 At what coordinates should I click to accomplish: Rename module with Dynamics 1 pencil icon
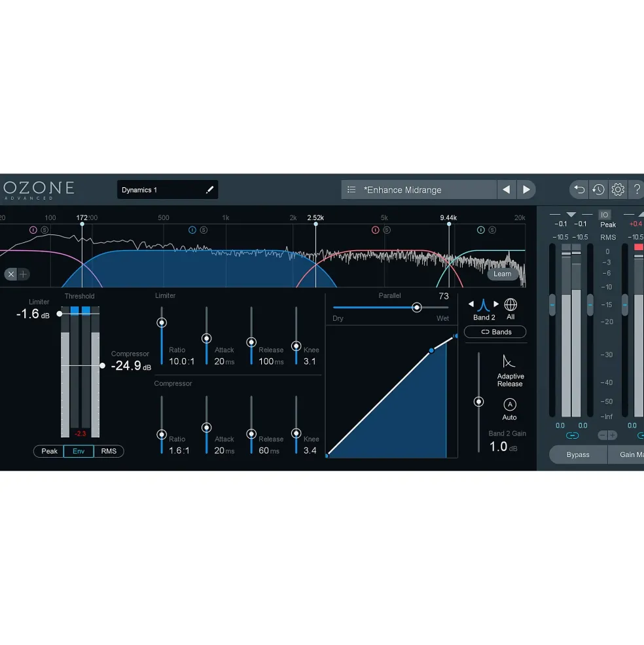pyautogui.click(x=209, y=190)
